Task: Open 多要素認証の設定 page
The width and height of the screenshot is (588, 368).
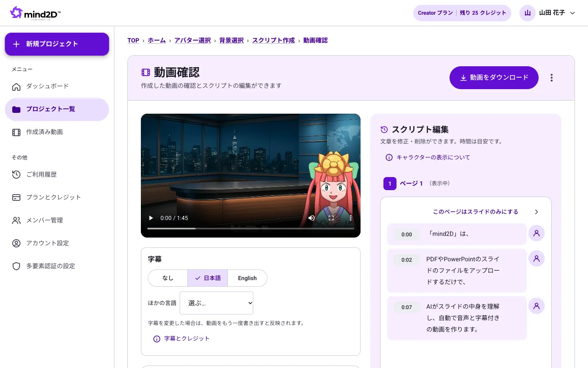Action: (57, 266)
